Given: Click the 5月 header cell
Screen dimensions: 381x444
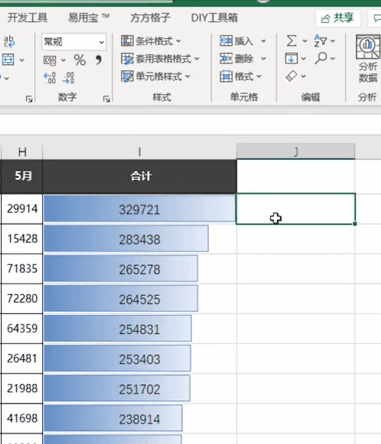Looking at the screenshot, I should (x=22, y=176).
